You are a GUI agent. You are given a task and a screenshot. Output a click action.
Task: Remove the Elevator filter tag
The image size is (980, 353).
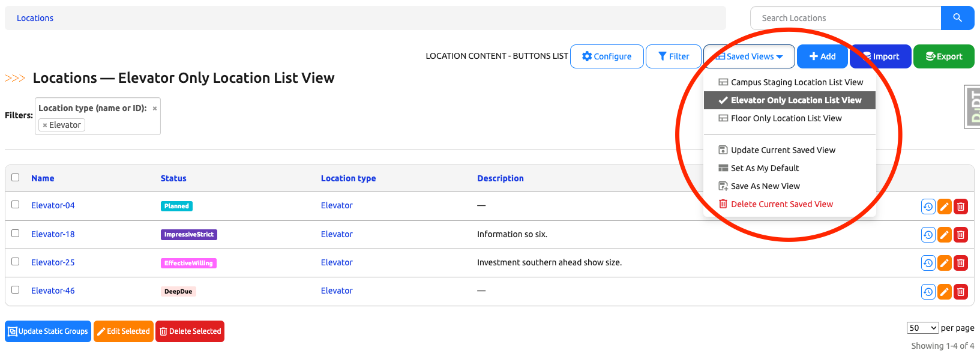click(45, 125)
